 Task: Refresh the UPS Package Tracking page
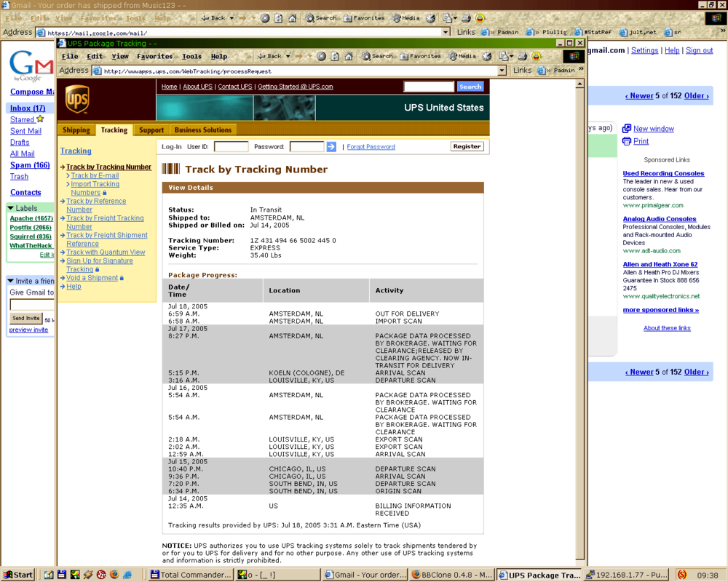[x=335, y=56]
